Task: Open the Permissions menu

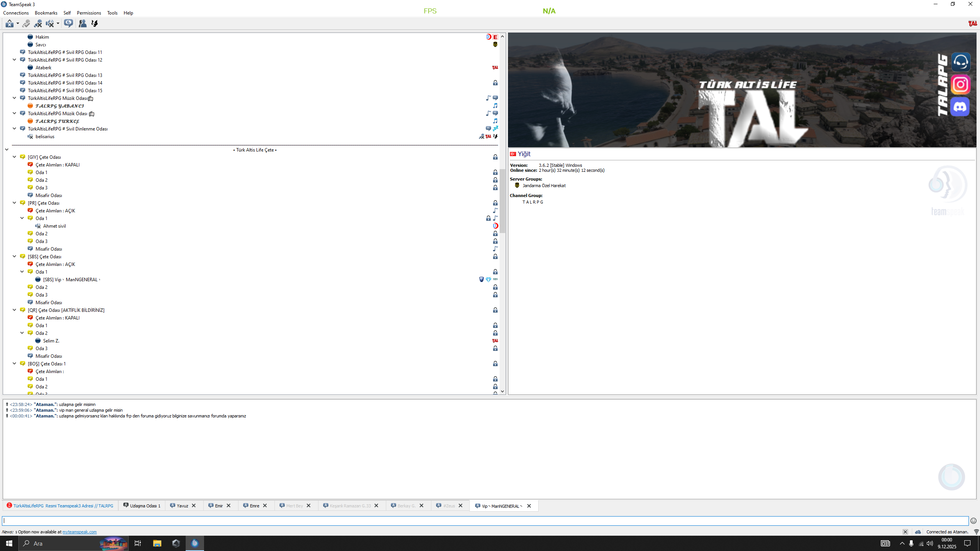Action: click(89, 13)
